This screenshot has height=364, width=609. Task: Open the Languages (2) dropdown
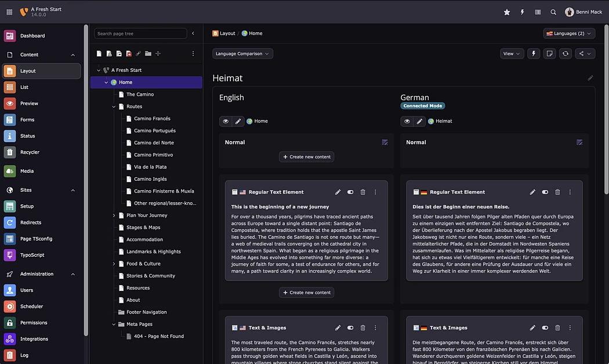[569, 34]
